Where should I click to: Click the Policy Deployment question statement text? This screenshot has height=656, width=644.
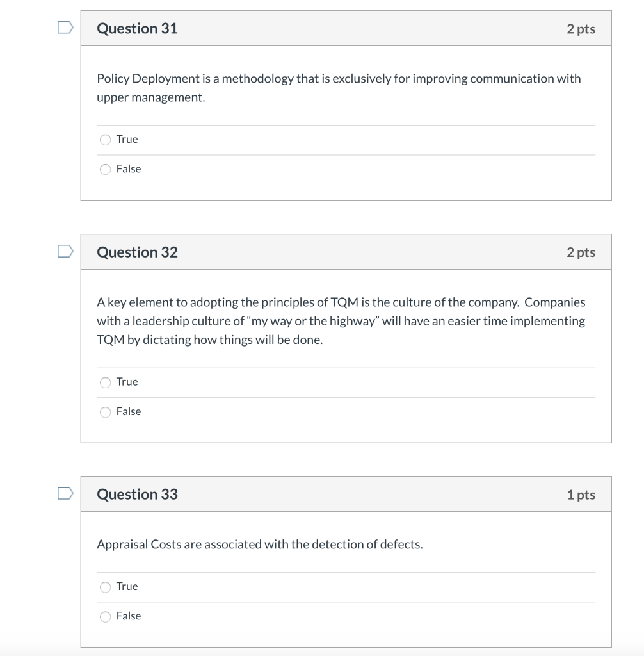coord(338,88)
